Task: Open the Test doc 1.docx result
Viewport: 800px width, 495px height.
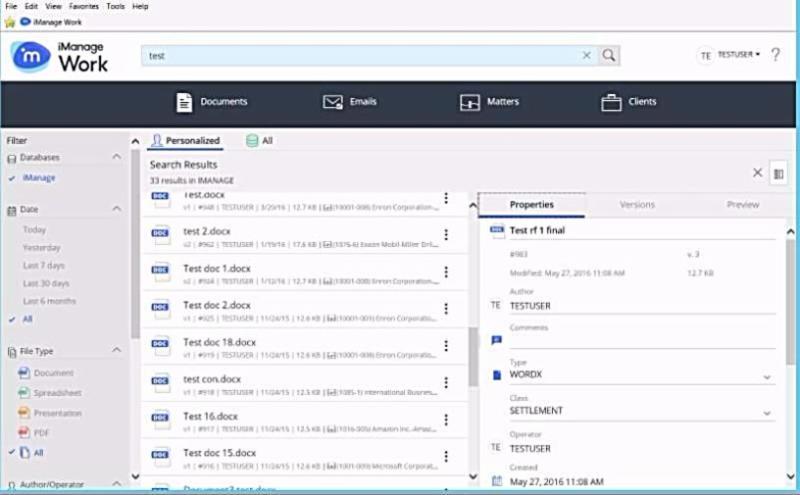Action: click(x=217, y=268)
